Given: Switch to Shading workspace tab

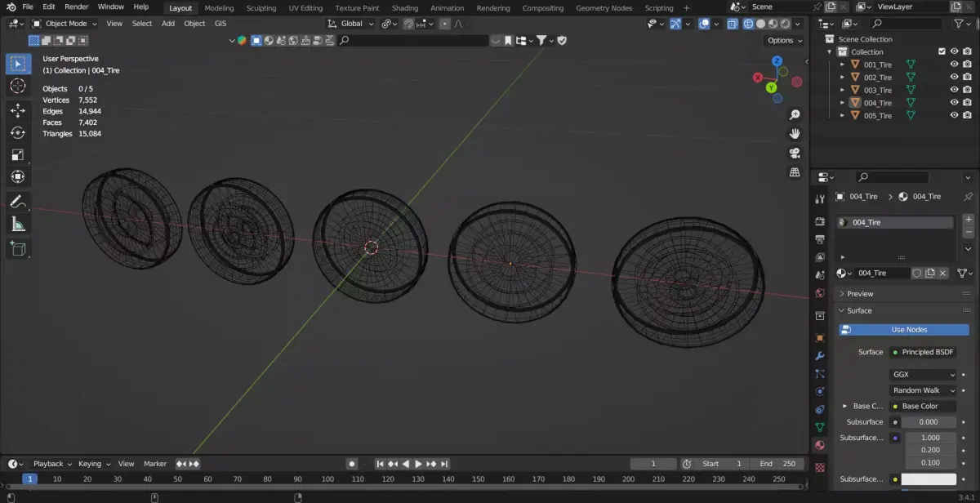Looking at the screenshot, I should click(x=404, y=8).
